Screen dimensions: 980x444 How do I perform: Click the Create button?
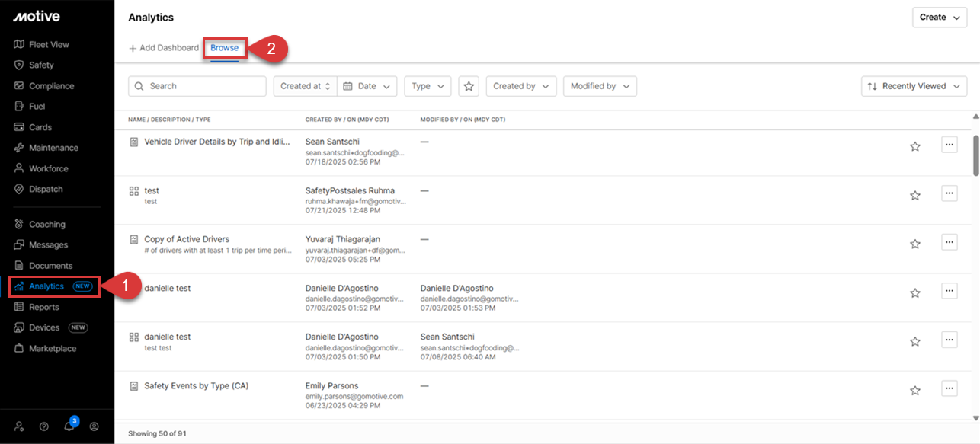939,17
